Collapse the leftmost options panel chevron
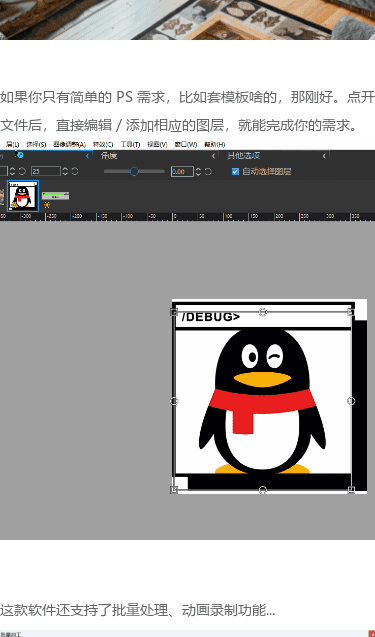This screenshot has height=637, width=375. pyautogui.click(x=87, y=156)
